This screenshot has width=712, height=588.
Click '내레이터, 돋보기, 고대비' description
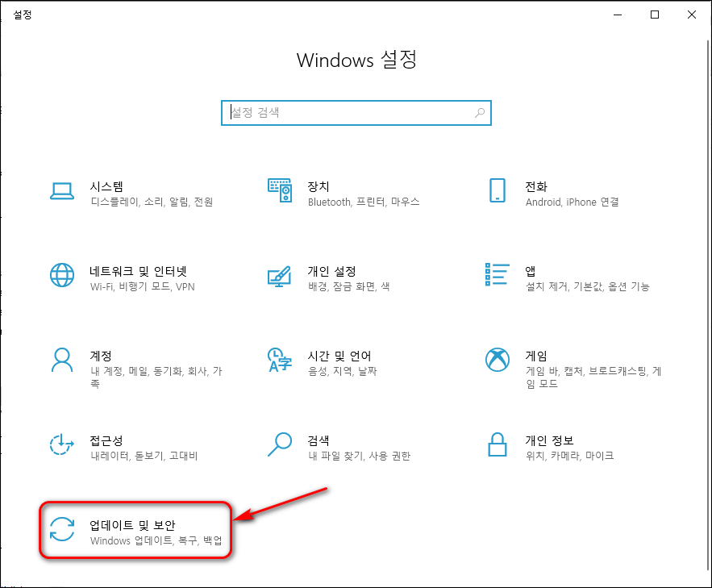144,456
